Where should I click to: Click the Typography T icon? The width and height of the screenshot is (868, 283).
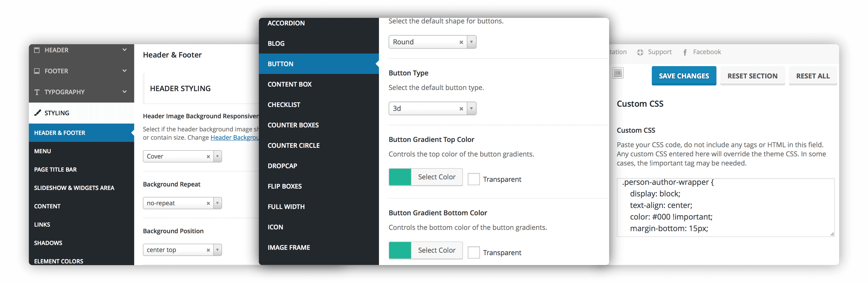pos(37,92)
